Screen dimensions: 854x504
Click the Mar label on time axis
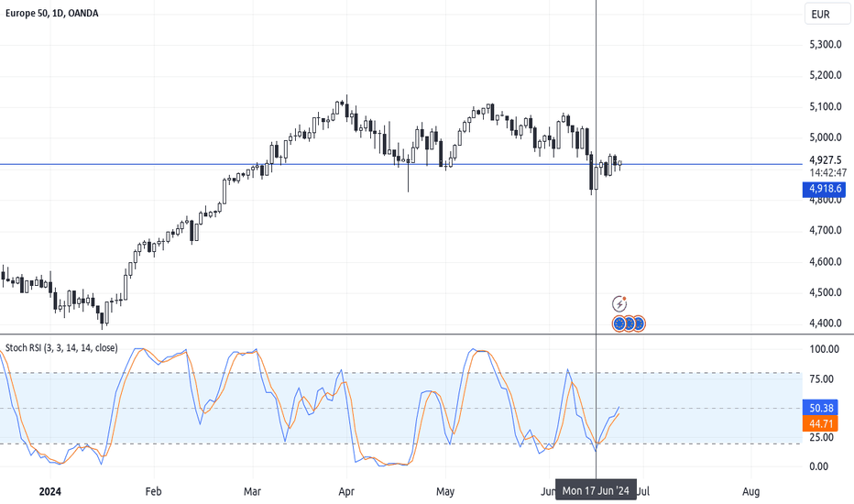pyautogui.click(x=252, y=491)
